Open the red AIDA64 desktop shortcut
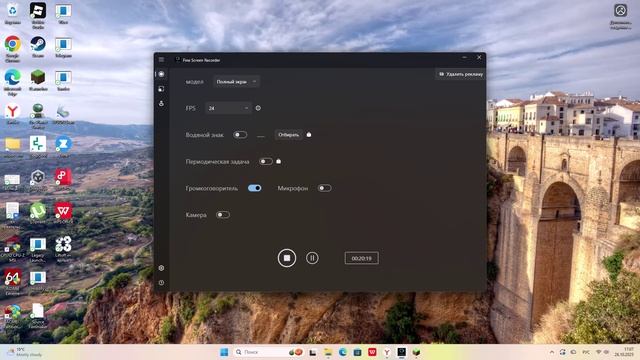640x360 pixels. point(13,282)
